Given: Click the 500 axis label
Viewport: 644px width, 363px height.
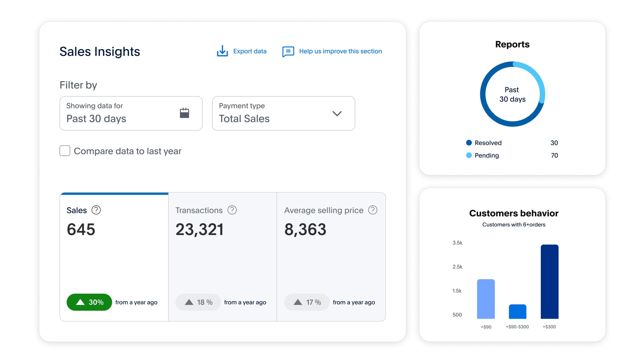Looking at the screenshot, I should 457,315.
